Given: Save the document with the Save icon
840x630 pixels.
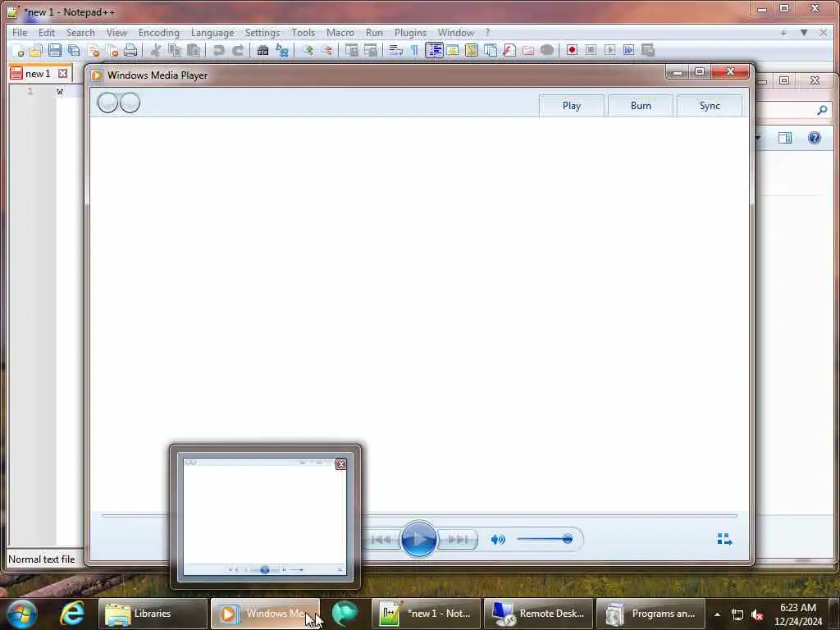Looking at the screenshot, I should coord(55,50).
